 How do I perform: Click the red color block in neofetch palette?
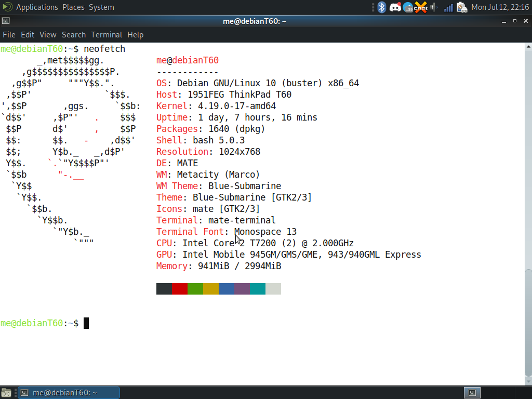(180, 289)
